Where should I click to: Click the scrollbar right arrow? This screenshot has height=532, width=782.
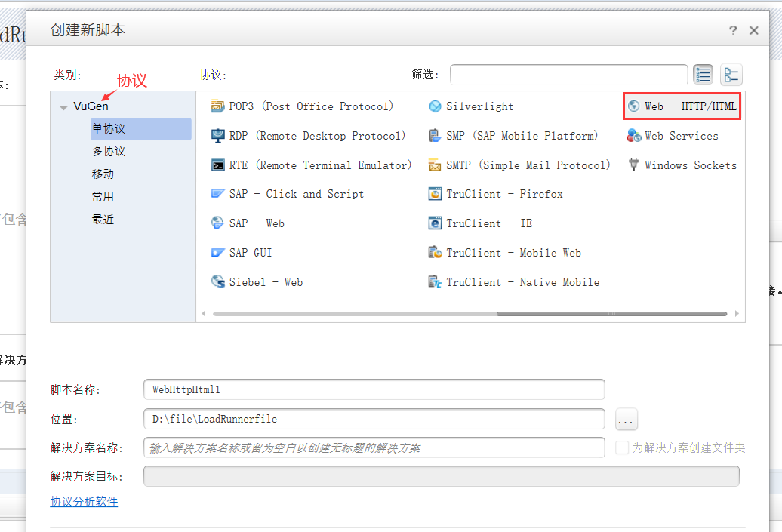[x=737, y=314]
